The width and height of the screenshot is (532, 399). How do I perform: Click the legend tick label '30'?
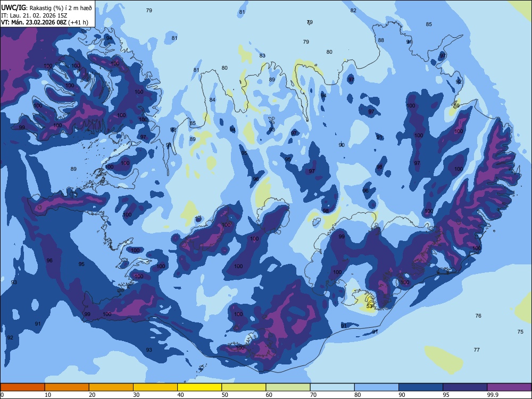tap(136, 395)
